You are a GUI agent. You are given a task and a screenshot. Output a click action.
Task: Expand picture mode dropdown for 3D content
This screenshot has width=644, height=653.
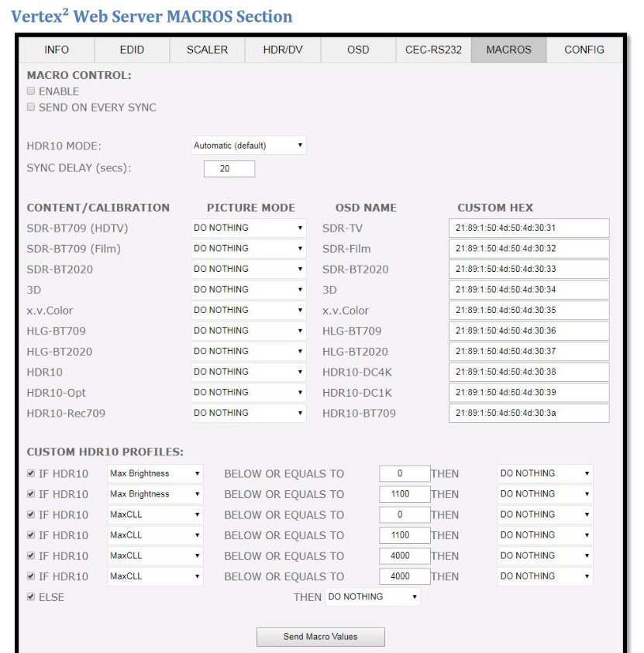click(248, 290)
